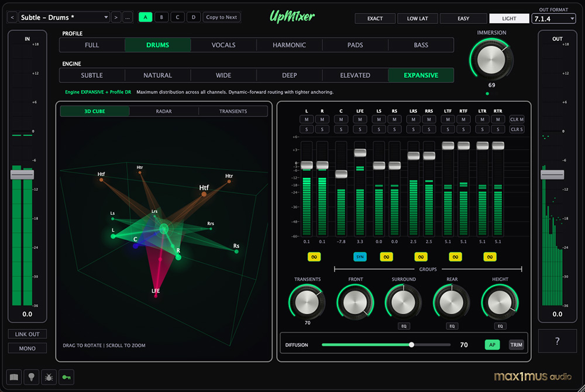Screen dimensions: 585x392
Task: Click the Immersion knob
Action: [491, 59]
